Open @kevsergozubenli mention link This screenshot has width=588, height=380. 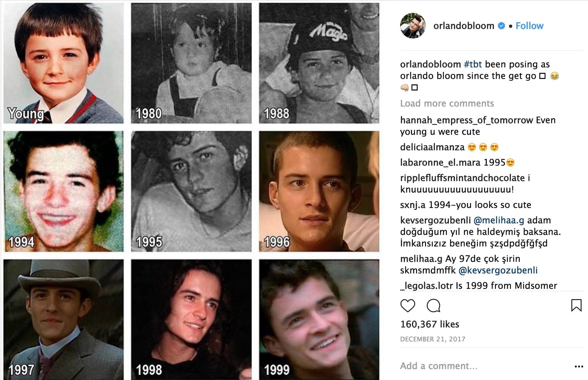click(x=498, y=270)
